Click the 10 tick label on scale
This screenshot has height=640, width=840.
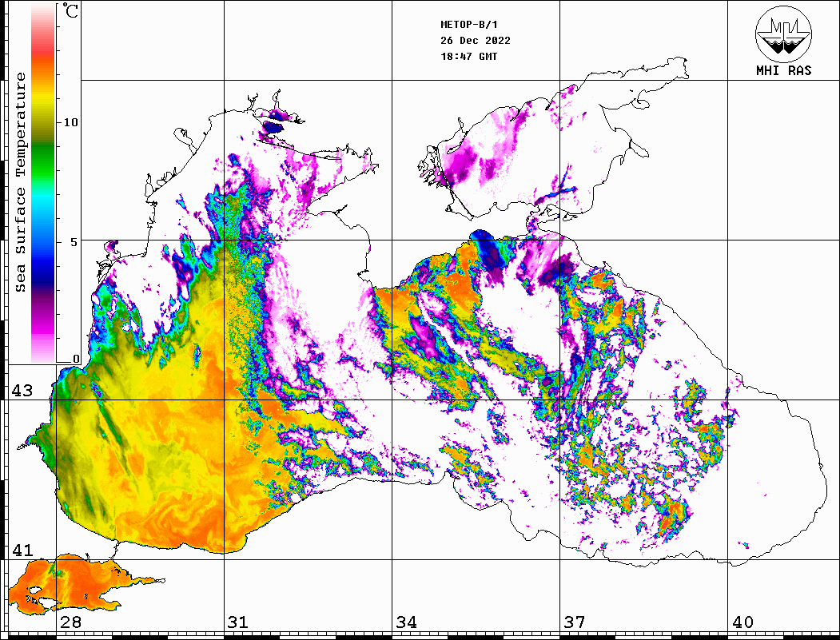[x=70, y=122]
